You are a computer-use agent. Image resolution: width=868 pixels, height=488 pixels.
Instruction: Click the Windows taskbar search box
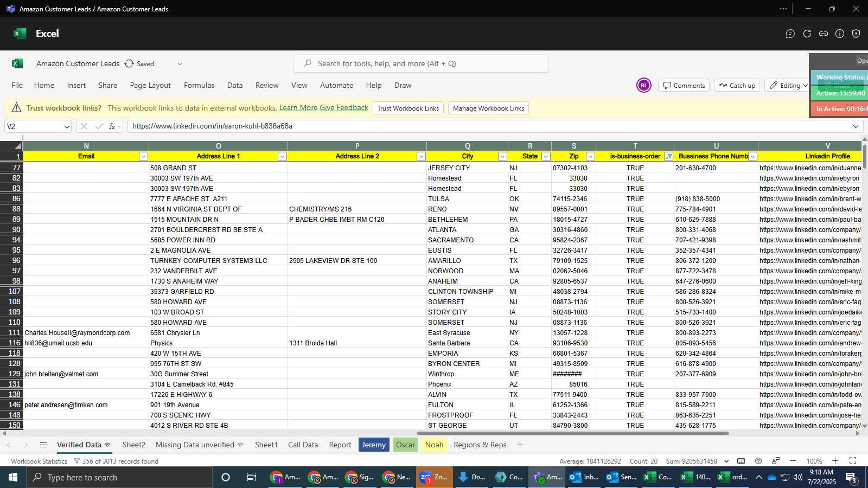click(119, 477)
